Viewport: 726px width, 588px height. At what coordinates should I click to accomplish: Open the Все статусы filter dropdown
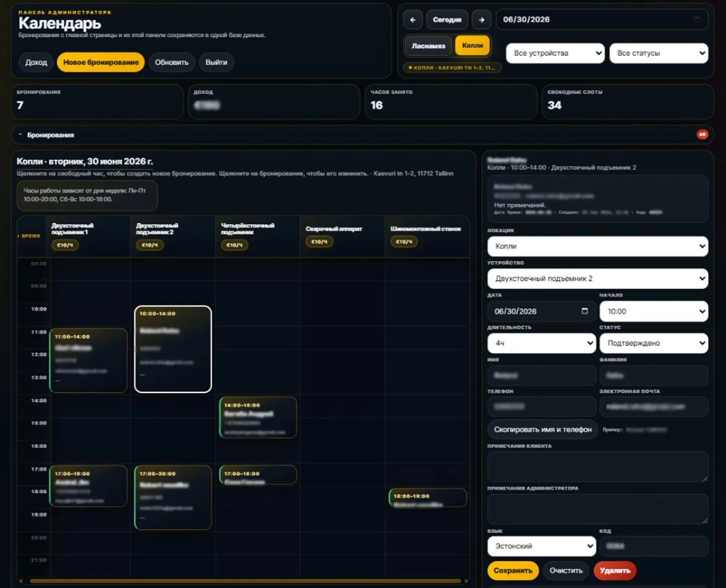tap(658, 53)
